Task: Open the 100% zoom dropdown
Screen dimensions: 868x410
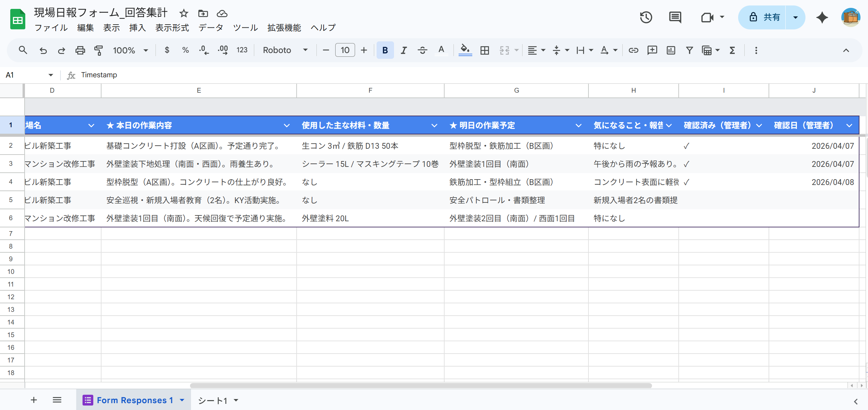Action: [x=130, y=50]
